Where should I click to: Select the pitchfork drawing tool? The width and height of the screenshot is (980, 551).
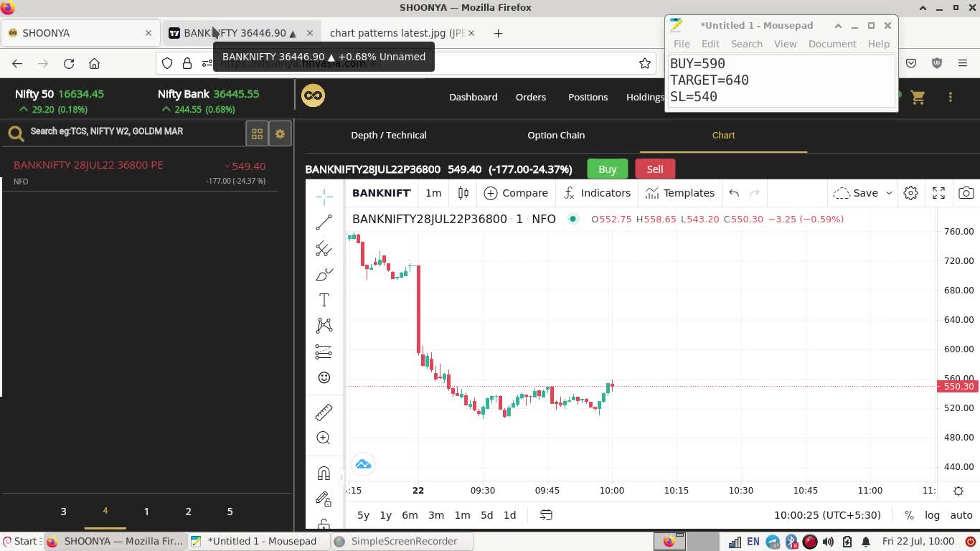[324, 248]
